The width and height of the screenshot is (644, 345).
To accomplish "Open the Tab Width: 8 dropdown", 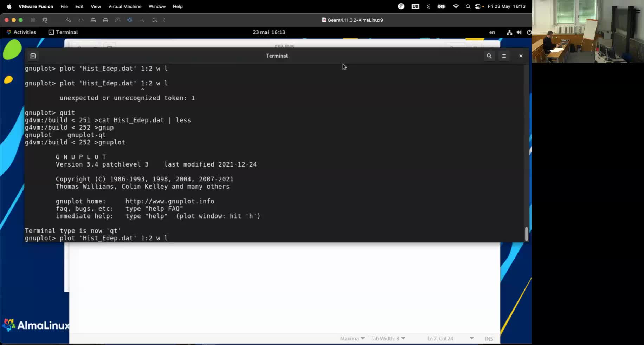I will 387,338.
